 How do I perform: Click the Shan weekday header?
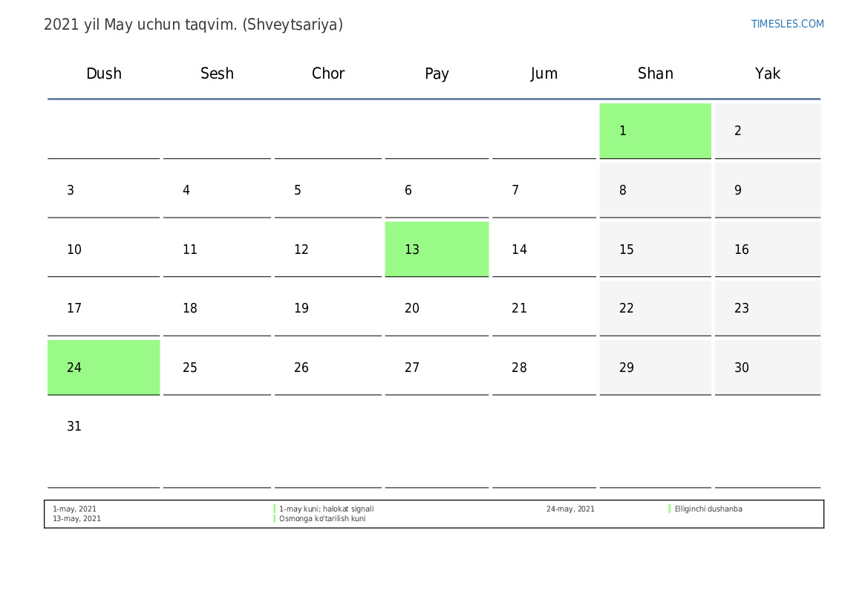pos(655,74)
